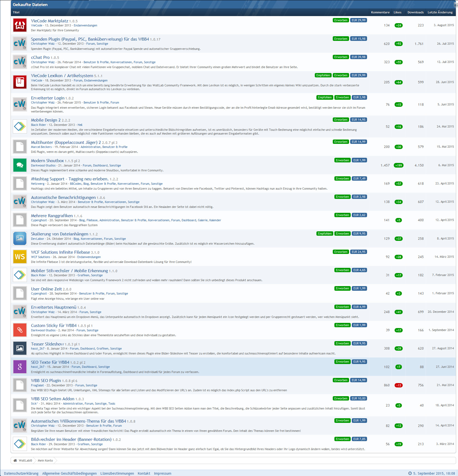Click the home icon in breadcrumb

(15, 460)
